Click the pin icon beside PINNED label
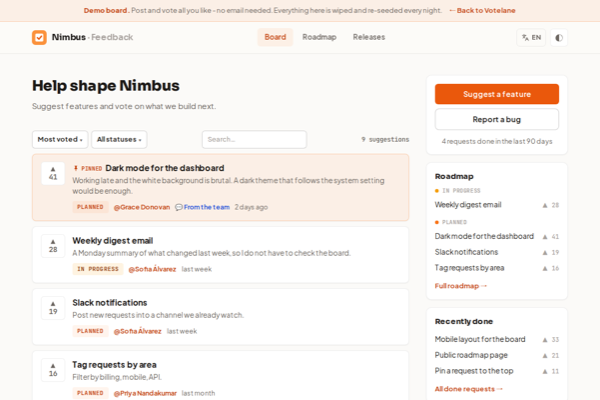 (75, 168)
